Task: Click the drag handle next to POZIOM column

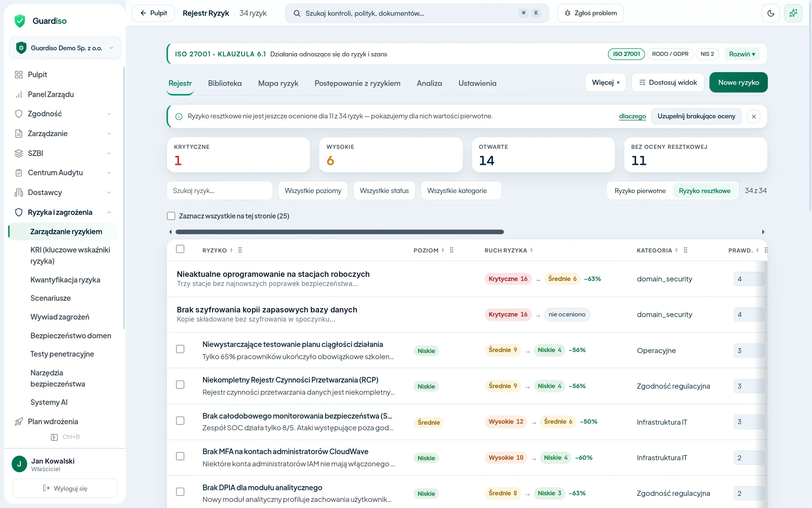Action: coord(452,250)
